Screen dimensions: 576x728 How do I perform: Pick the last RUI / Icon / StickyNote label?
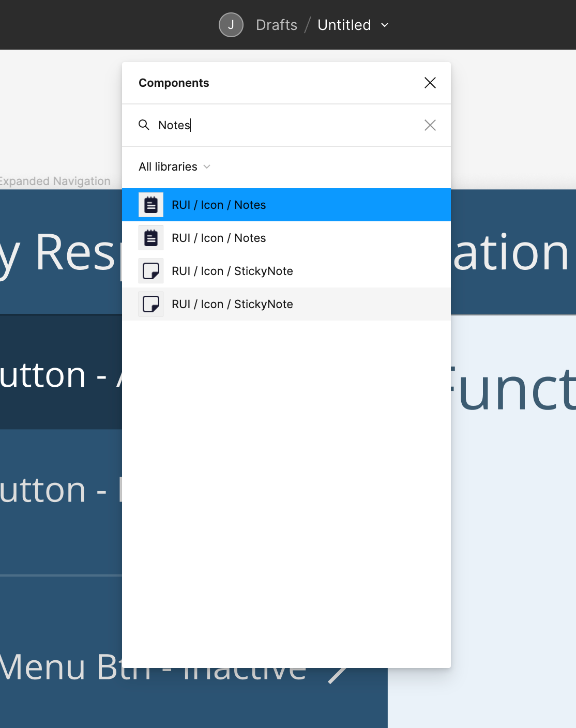232,304
